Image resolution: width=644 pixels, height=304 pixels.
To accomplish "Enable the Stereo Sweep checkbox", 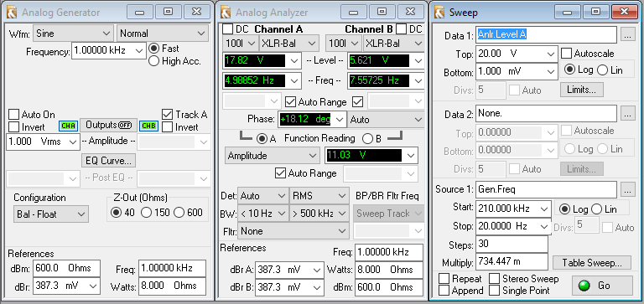I will [x=495, y=279].
